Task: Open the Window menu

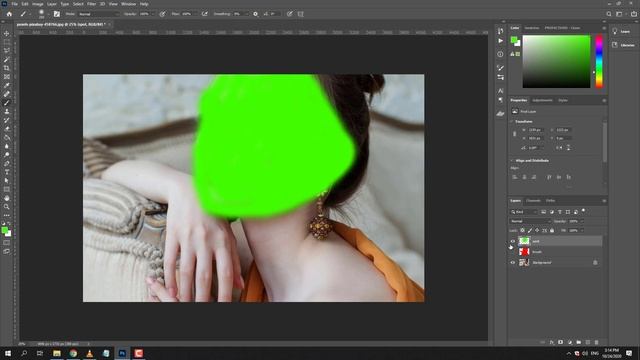Action: tap(128, 4)
